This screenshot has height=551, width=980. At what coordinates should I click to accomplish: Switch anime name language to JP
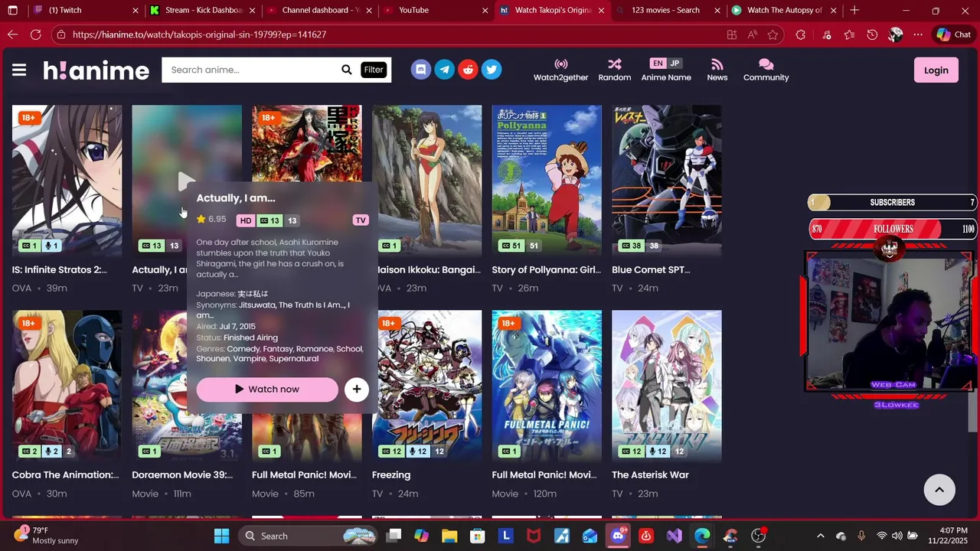(675, 64)
